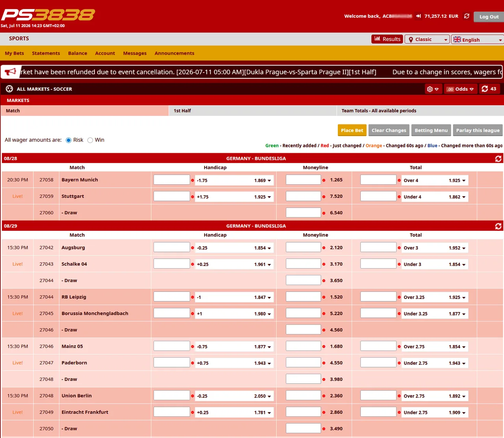Expand Bayern Munich -1.75 handicap dropdown
Screen dimensions: 504x438
point(234,180)
